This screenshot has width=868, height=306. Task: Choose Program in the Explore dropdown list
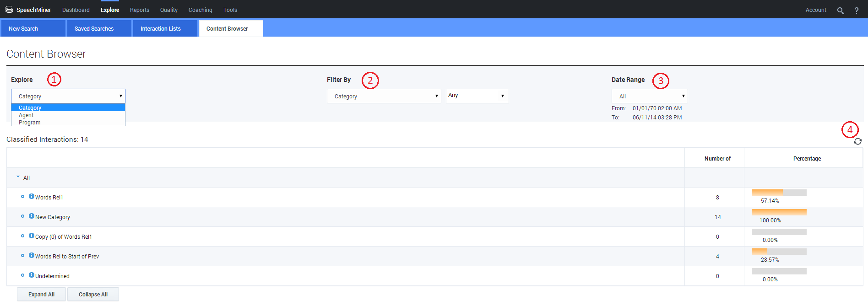[30, 123]
